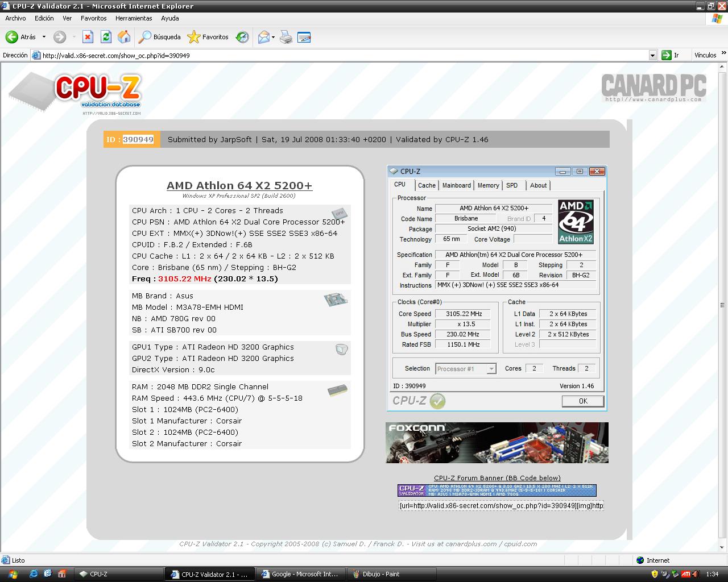This screenshot has width=728, height=582.
Task: Open the Canard PC logo link
Action: (653, 88)
